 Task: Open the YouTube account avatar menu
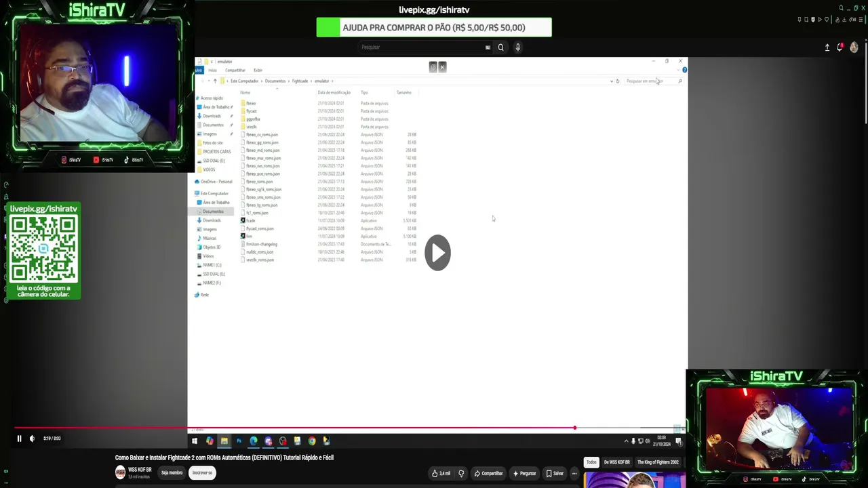click(x=854, y=47)
